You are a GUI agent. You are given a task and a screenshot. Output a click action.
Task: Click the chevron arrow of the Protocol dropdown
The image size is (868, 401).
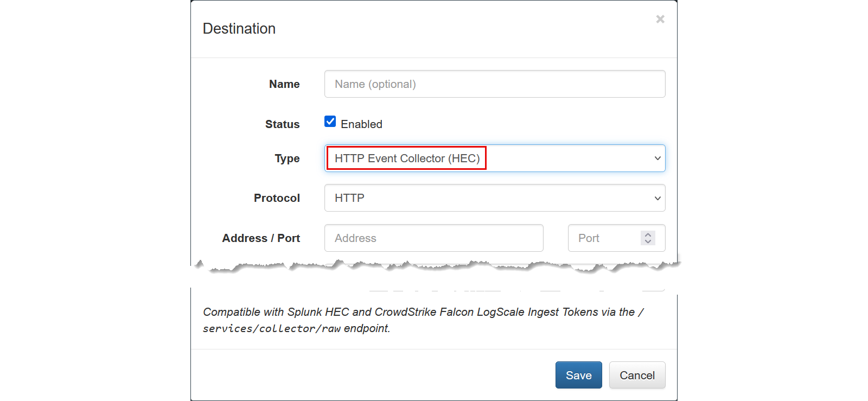coord(657,198)
